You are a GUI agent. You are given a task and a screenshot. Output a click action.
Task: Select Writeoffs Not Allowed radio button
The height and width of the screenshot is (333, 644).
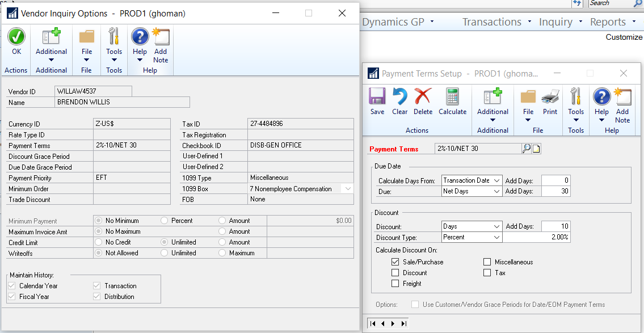tap(99, 252)
